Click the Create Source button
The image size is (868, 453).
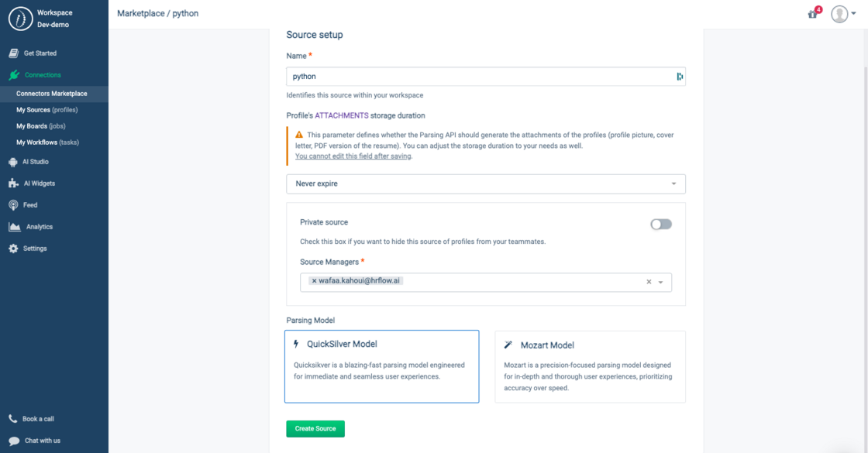point(315,428)
